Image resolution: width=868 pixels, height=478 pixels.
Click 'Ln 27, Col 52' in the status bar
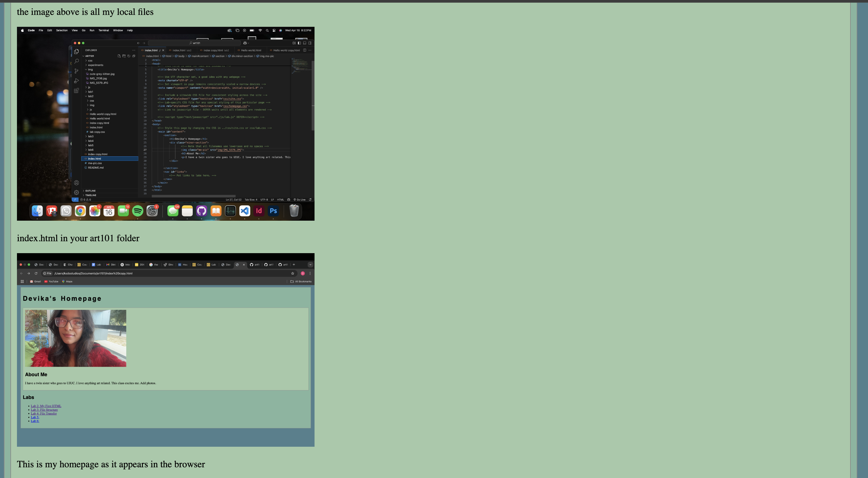click(234, 199)
